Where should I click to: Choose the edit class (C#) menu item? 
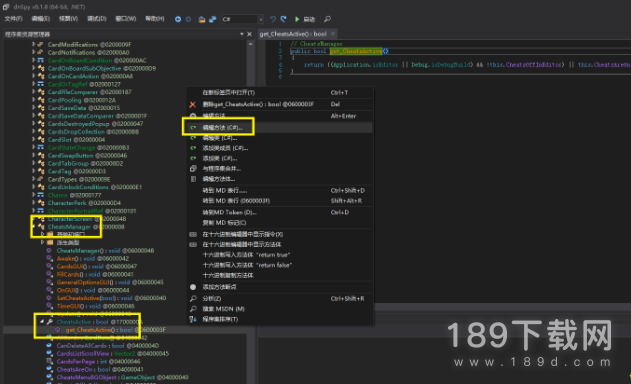click(280, 138)
